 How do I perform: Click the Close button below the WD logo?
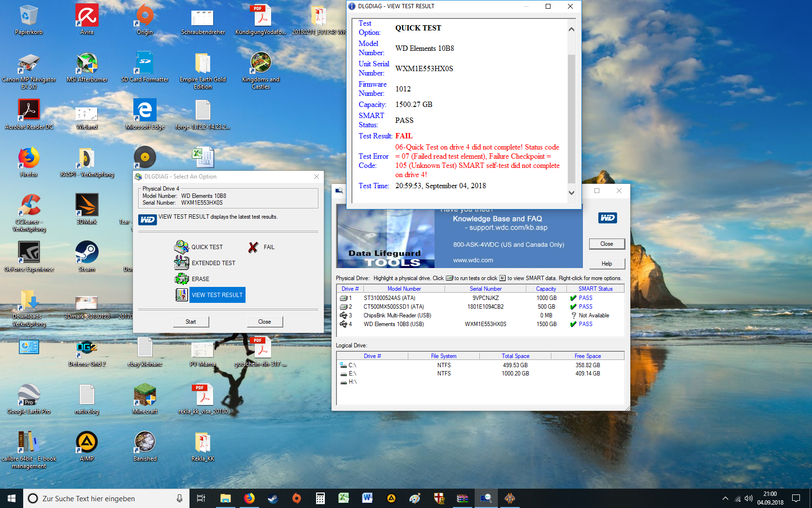[x=607, y=244]
